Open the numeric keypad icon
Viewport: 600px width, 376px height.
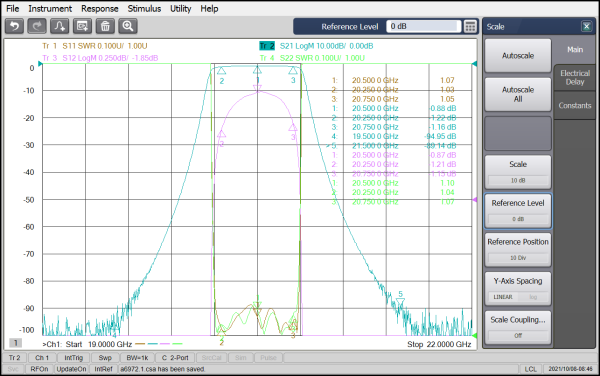tap(470, 26)
